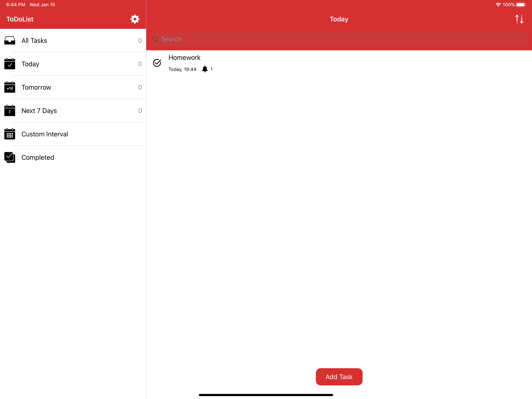
Task: Show the Completed tasks list
Action: [38, 157]
